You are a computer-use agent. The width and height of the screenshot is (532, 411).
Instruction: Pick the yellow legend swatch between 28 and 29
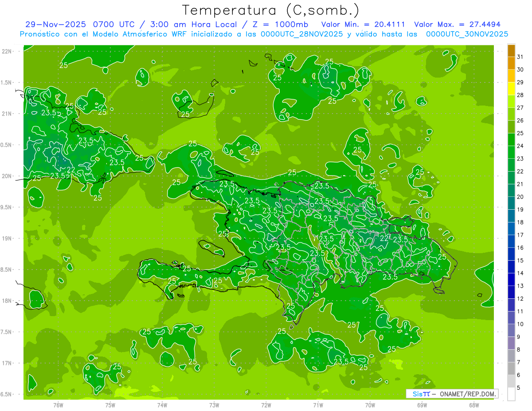click(x=511, y=89)
